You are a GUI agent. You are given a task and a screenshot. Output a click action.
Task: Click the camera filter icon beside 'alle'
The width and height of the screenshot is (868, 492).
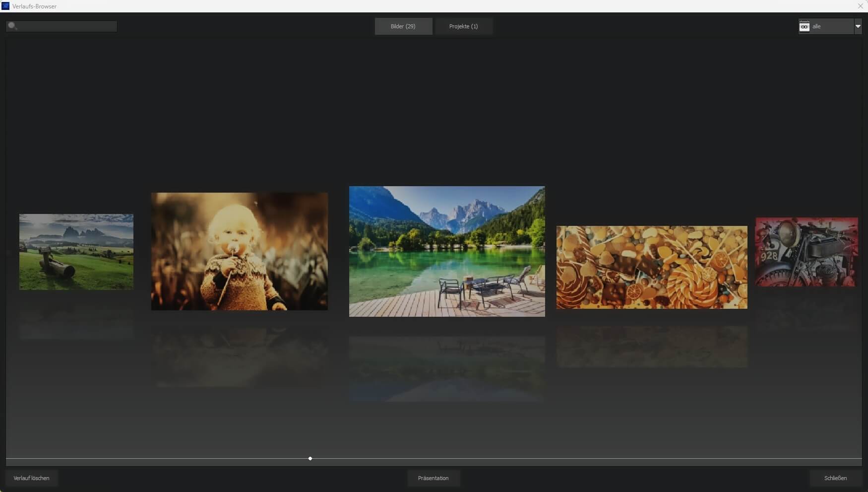point(804,26)
